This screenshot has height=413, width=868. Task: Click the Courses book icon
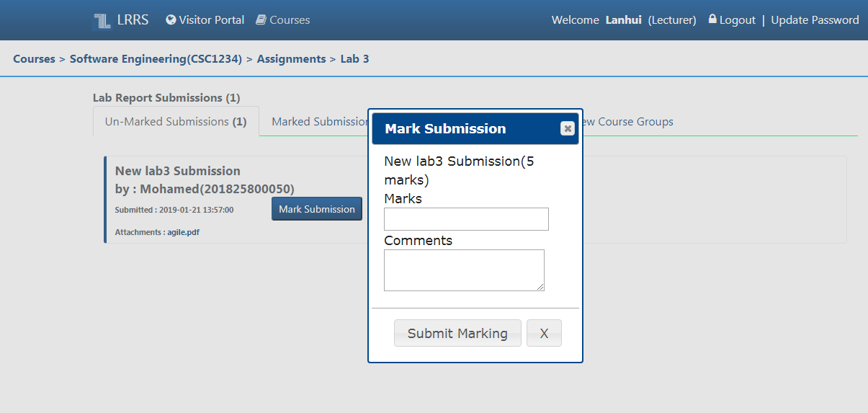pyautogui.click(x=261, y=20)
